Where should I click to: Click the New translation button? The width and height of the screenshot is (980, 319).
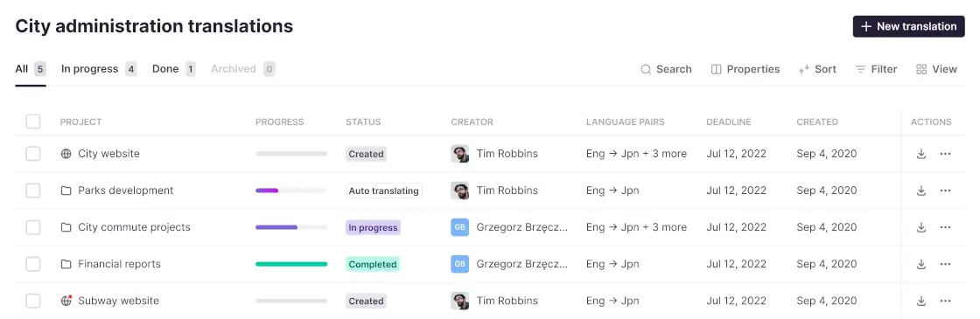909,26
